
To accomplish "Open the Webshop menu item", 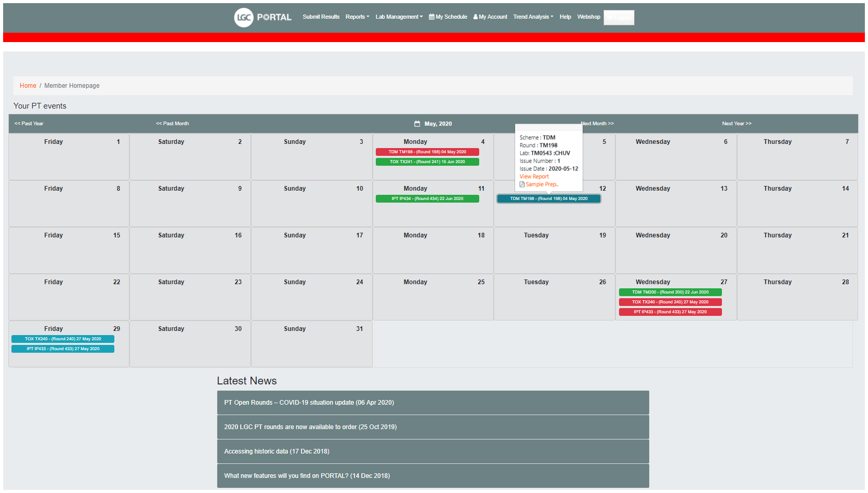I will (x=588, y=17).
